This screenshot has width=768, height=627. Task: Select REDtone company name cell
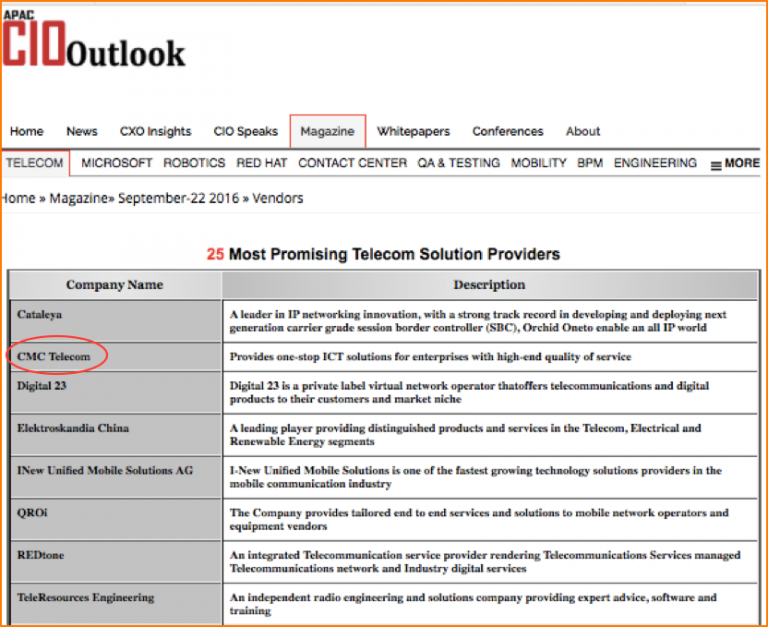116,562
